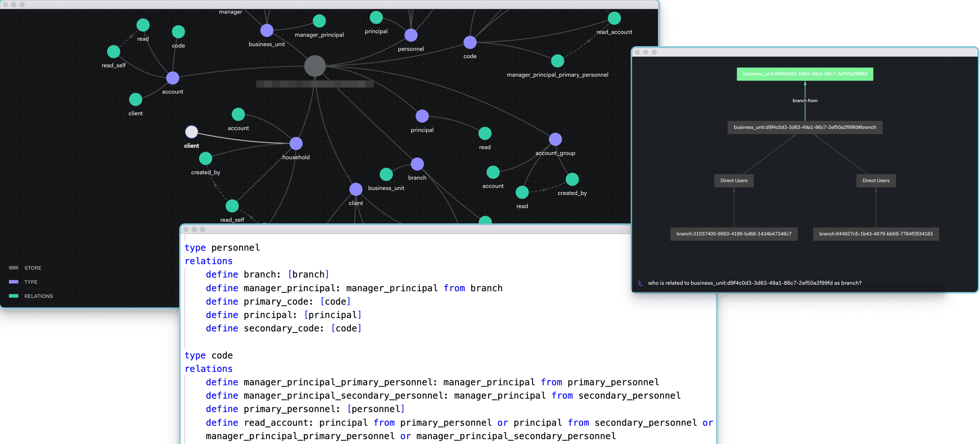Click the gray store center node
Viewport: 980px width, 444px height.
315,66
